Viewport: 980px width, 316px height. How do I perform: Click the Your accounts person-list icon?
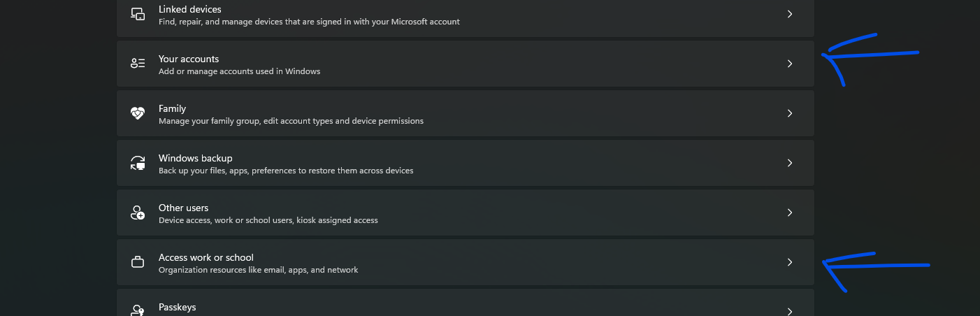[x=138, y=64]
